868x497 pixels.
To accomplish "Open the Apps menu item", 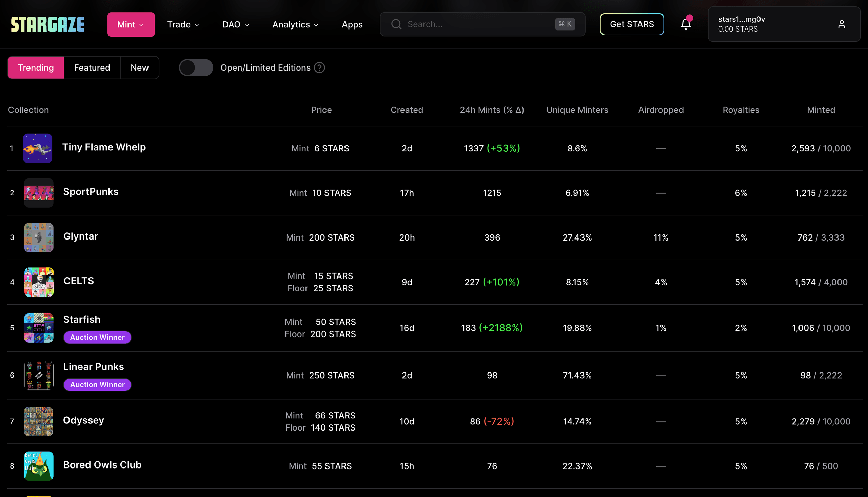I will [x=352, y=24].
